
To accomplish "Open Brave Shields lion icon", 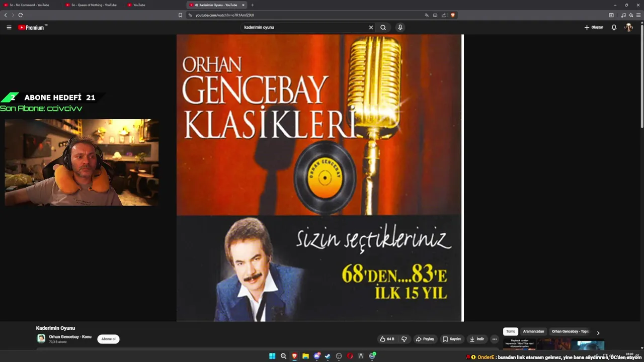I will point(452,15).
